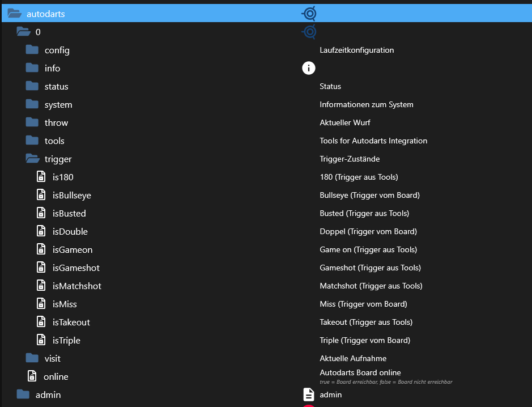Click 'Busted (Trigger aus Tools)' text
The height and width of the screenshot is (407, 532).
pyautogui.click(x=364, y=213)
